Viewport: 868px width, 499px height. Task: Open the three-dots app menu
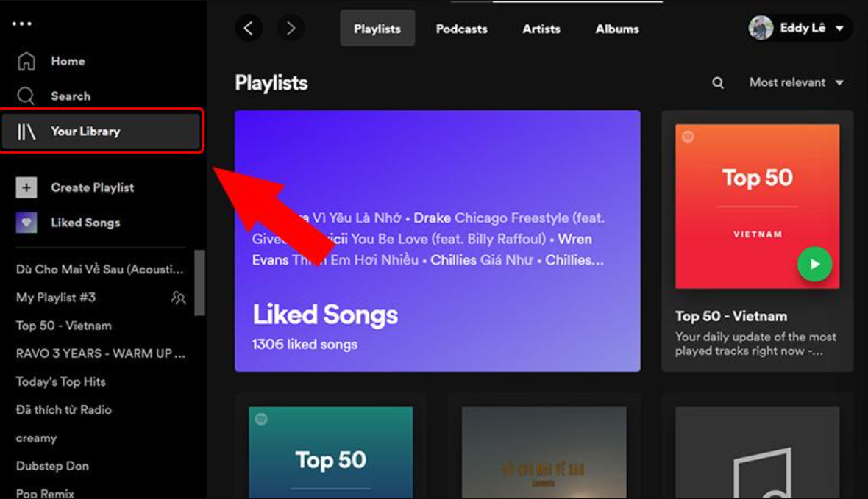tap(21, 24)
